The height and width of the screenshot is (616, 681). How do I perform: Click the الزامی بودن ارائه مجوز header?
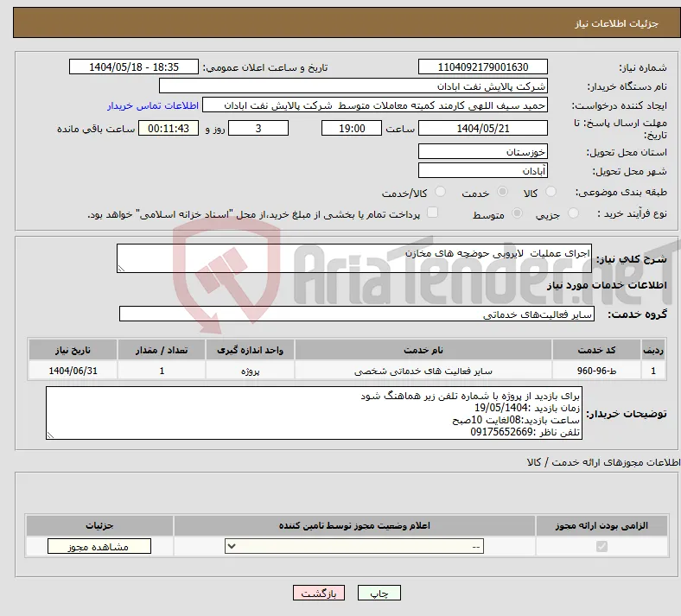point(601,525)
